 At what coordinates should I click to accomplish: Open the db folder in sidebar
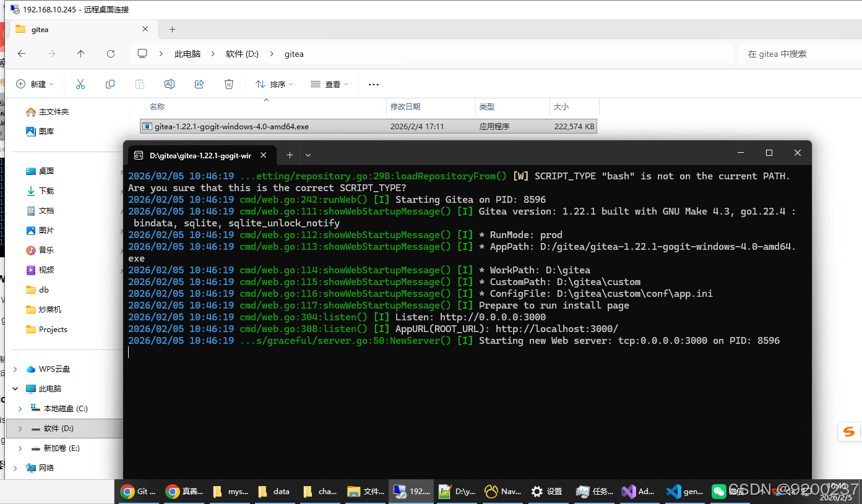[37, 290]
